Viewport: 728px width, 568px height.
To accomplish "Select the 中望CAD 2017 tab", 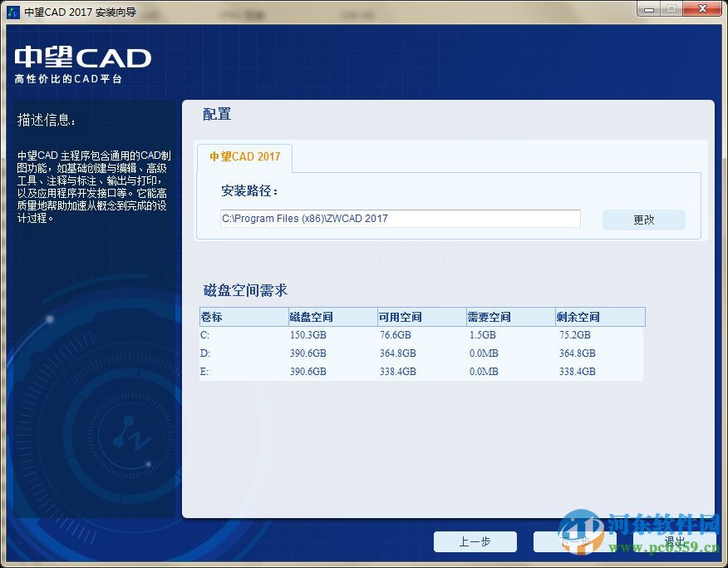I will pos(243,156).
